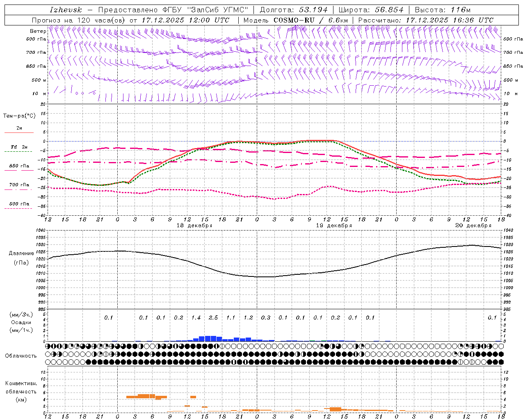Click the "Давление" pressure label
This screenshot has width=525, height=420.
(x=21, y=253)
